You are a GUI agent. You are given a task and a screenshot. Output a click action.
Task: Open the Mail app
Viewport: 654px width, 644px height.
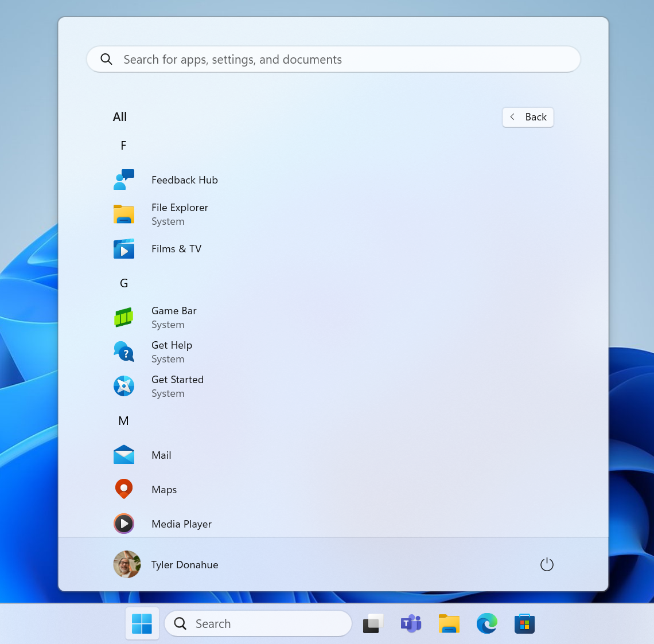click(x=161, y=455)
